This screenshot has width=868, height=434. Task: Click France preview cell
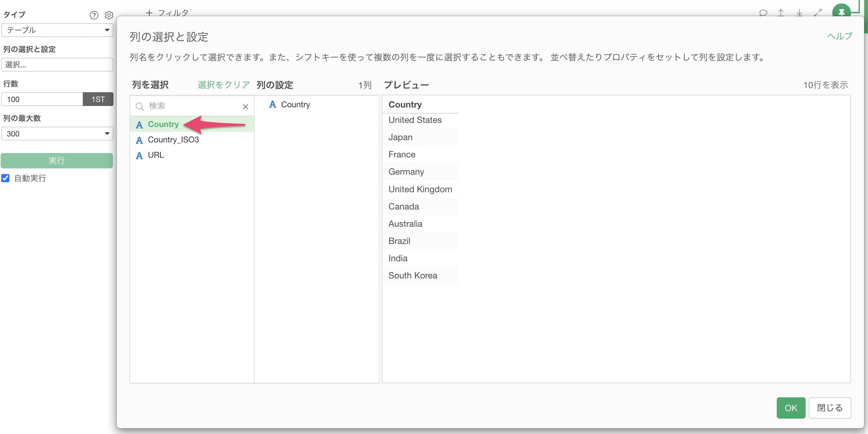(421, 154)
